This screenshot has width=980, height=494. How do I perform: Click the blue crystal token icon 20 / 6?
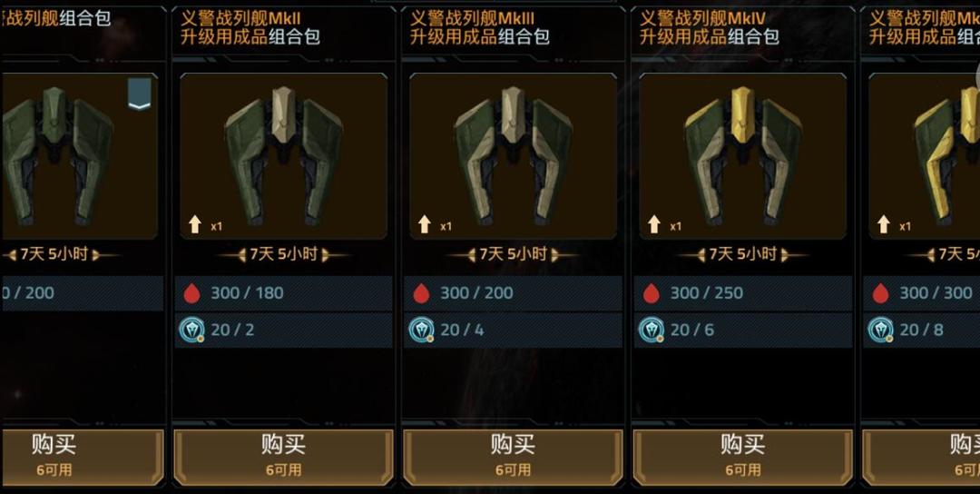(652, 330)
